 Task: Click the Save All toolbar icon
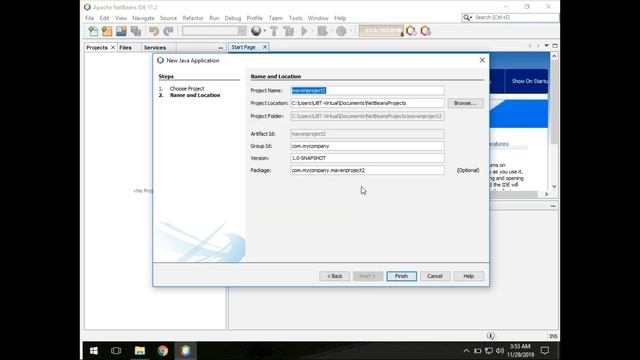click(136, 31)
